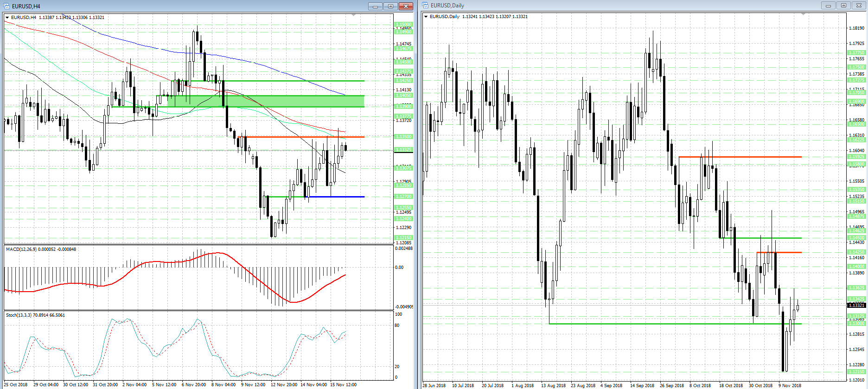Viewport: 868px width, 389px height.
Task: Click the 1.17750 price label in Daily chart
Action: (856, 53)
